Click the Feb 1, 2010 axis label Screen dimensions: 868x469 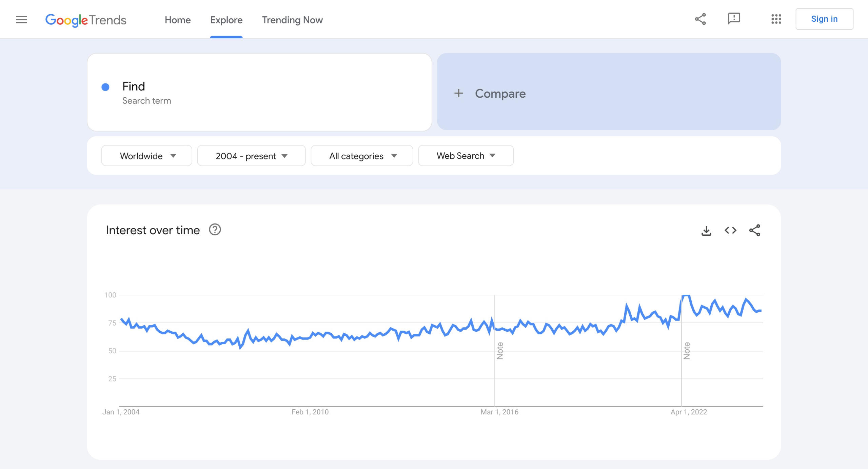pyautogui.click(x=310, y=412)
